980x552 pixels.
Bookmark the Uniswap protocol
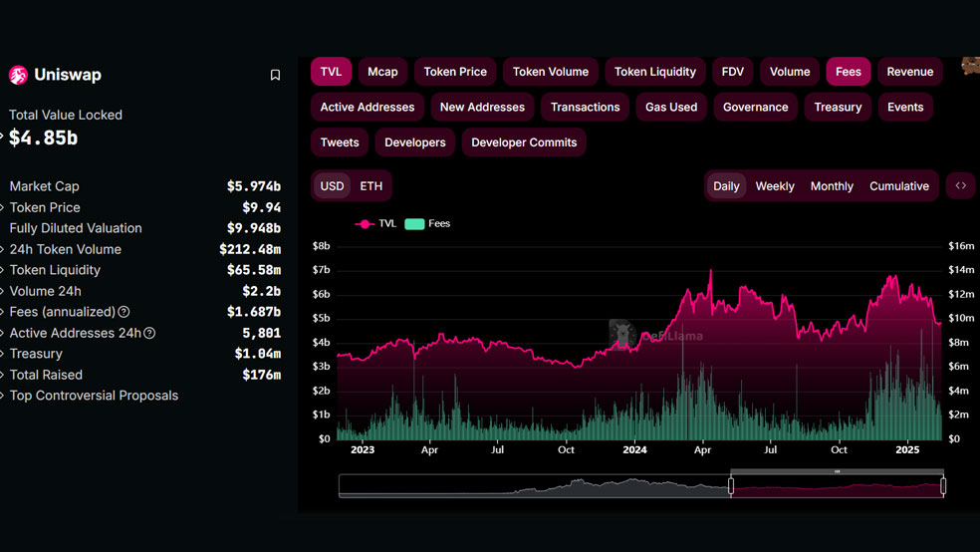[275, 75]
